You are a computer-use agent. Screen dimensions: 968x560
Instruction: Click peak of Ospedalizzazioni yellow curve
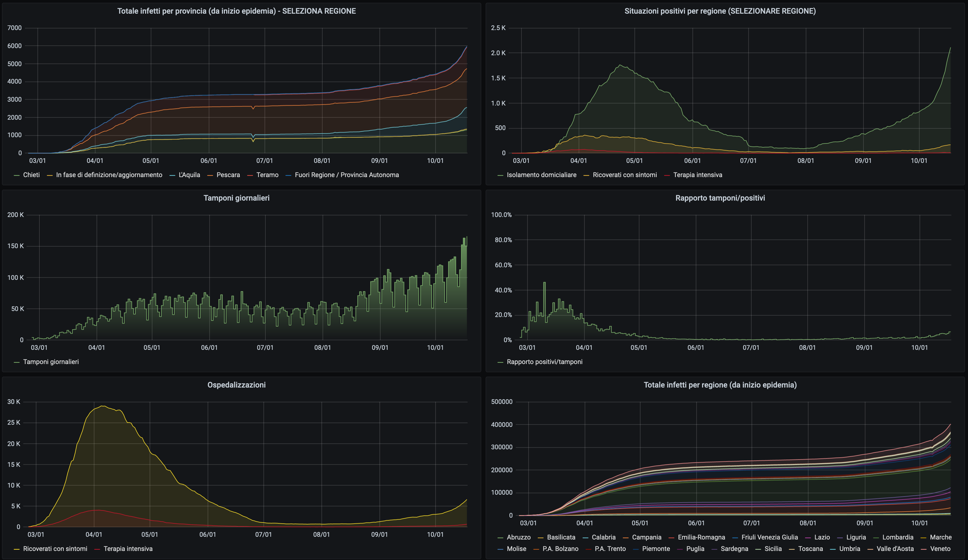[x=102, y=406]
